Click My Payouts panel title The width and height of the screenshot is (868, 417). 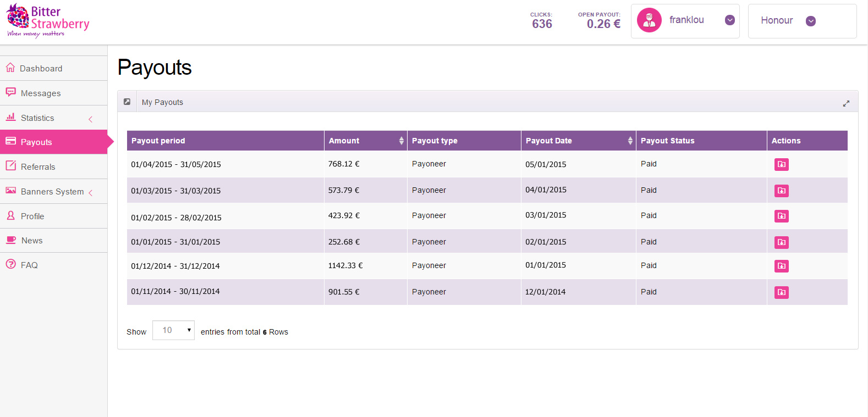pyautogui.click(x=162, y=102)
